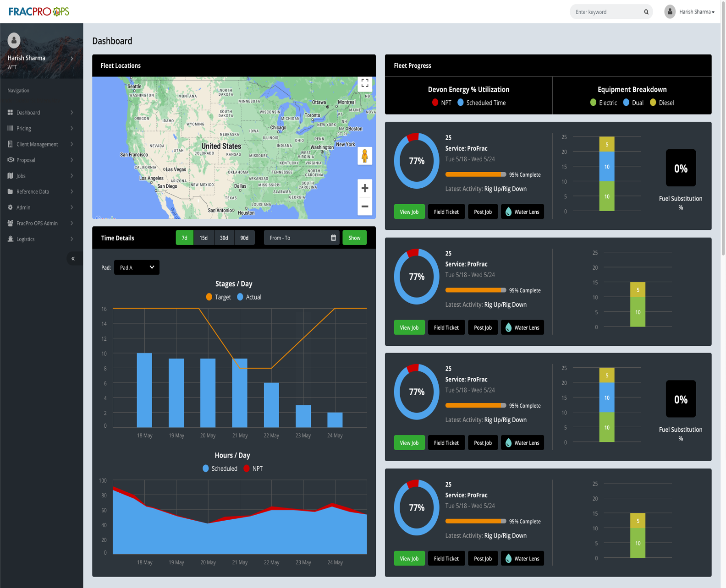Screen dimensions: 726x588
Task: Zoom out on the fleet map
Action: (365, 207)
